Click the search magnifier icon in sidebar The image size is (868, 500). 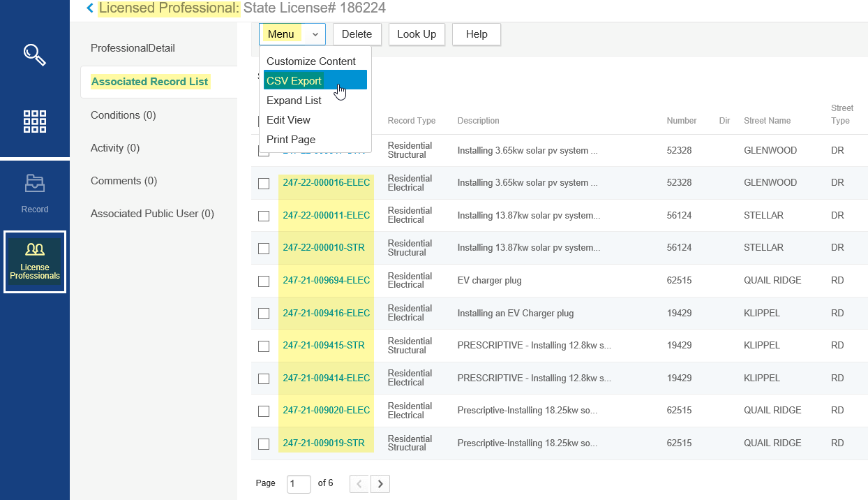coord(34,54)
